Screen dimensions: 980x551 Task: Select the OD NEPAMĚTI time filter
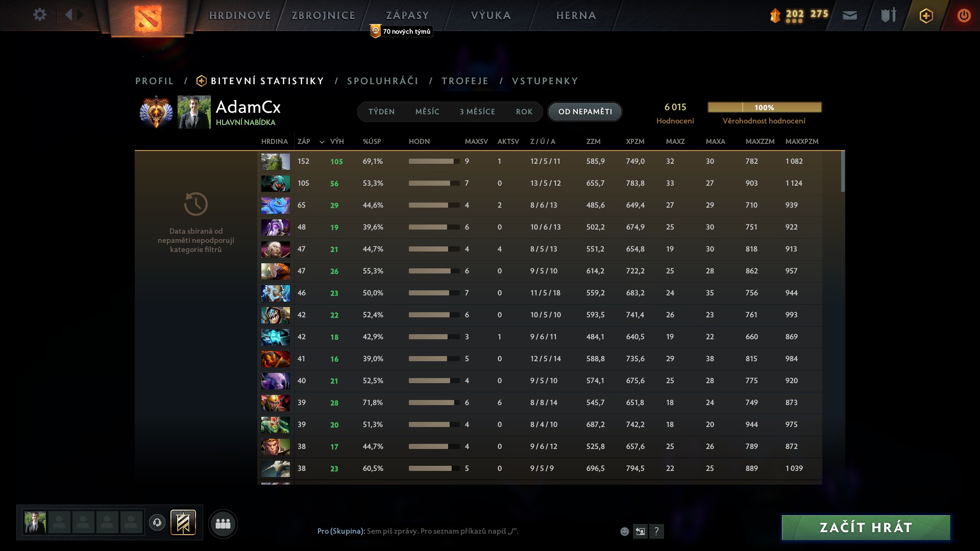[585, 112]
